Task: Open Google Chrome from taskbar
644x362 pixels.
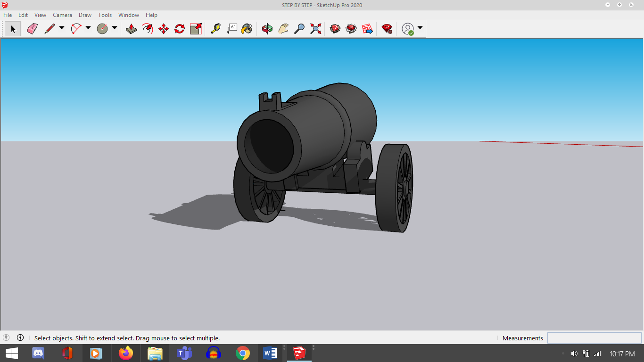Action: pos(243,353)
